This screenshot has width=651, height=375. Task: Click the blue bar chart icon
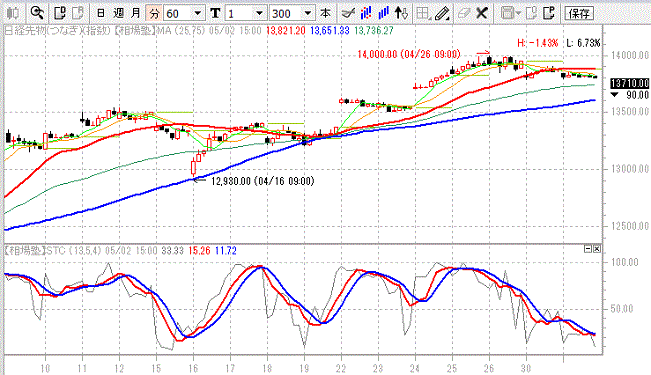383,13
